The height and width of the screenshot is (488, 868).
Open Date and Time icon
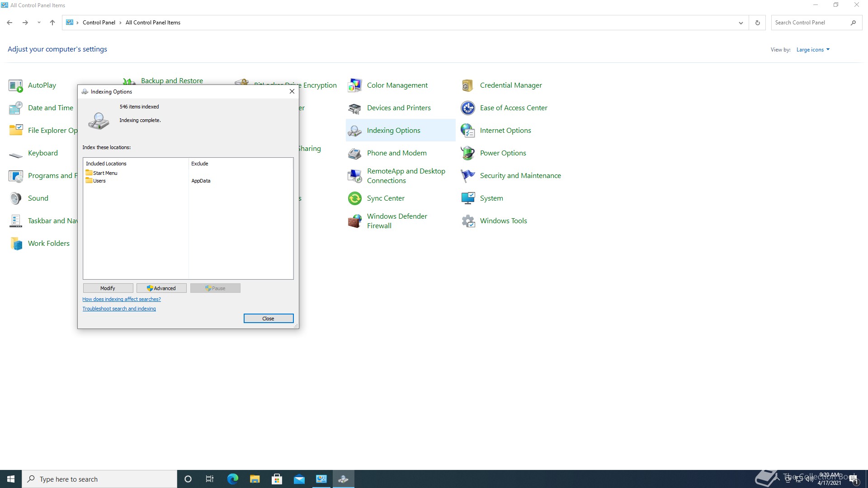tap(16, 108)
